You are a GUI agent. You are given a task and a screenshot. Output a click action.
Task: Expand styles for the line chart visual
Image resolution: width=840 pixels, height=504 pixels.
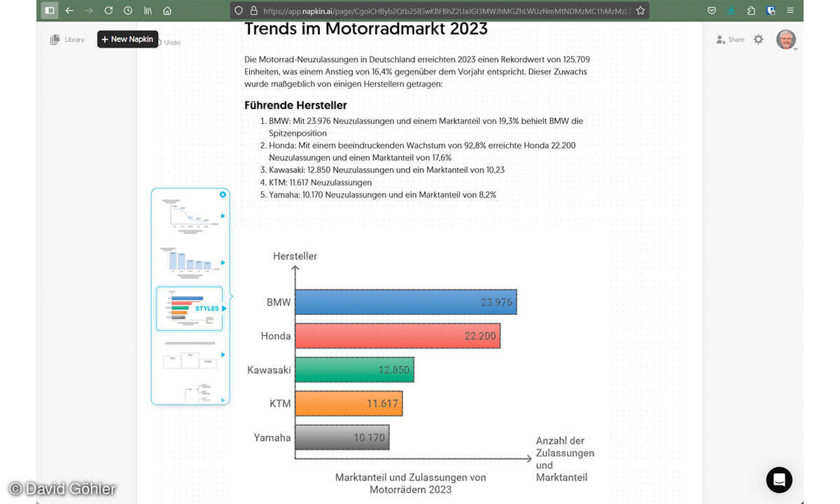tap(223, 216)
